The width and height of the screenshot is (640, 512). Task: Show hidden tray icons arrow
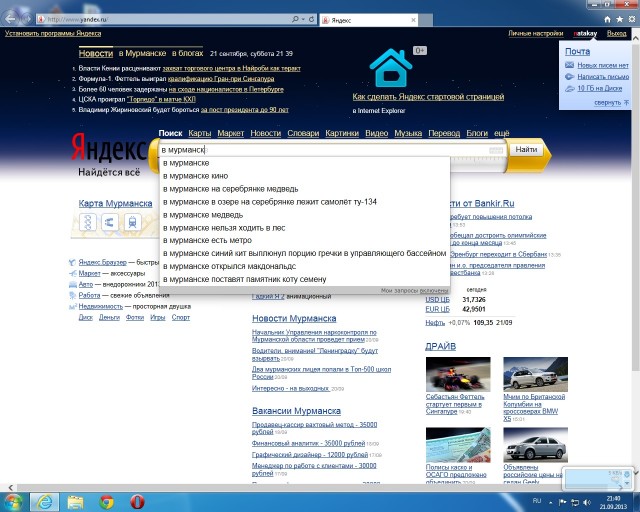550,503
